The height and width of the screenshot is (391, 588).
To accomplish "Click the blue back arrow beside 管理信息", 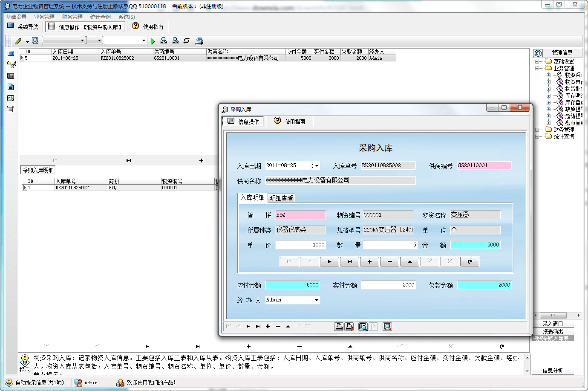I will tap(538, 53).
